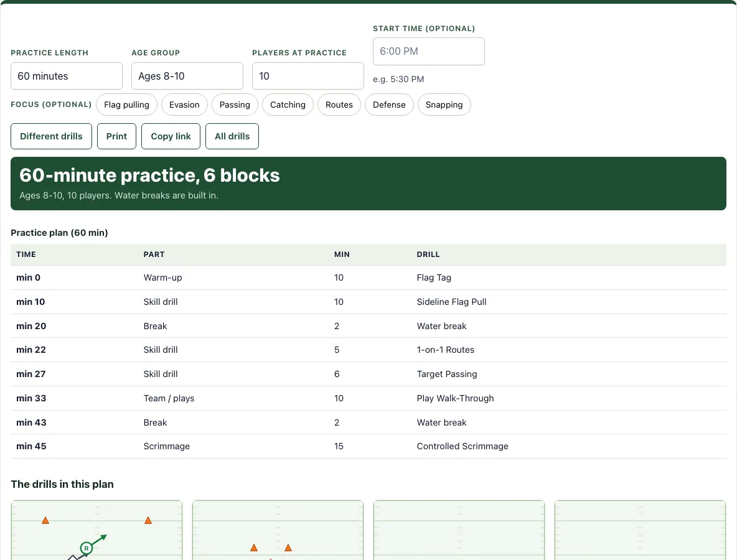Image resolution: width=737 pixels, height=560 pixels.
Task: Click the 60-minute practice, 6 blocks heading
Action: point(149,175)
